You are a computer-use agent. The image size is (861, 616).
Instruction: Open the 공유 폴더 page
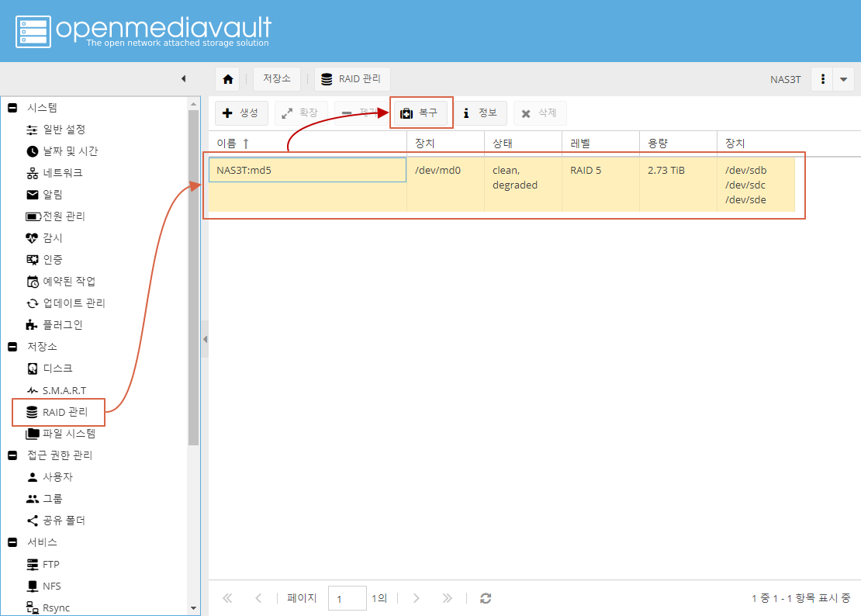click(x=56, y=521)
